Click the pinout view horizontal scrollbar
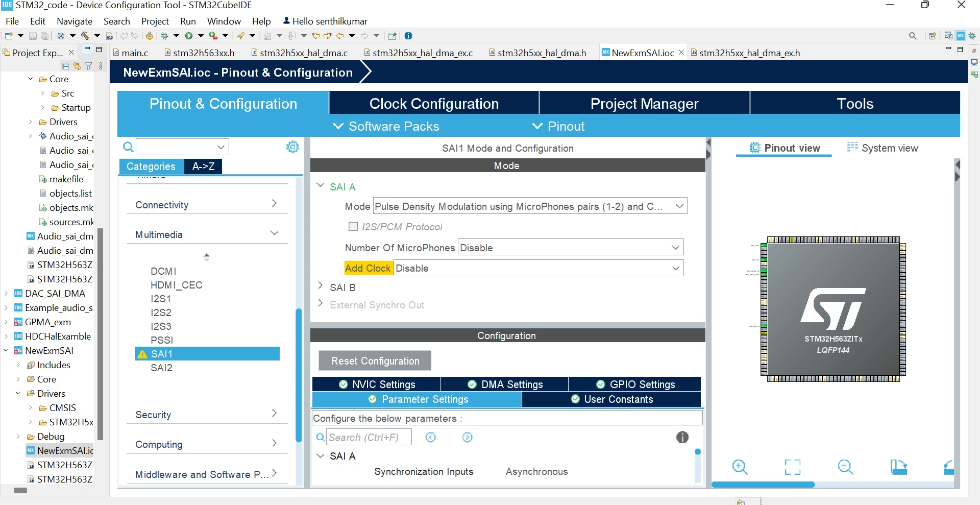 pos(763,485)
